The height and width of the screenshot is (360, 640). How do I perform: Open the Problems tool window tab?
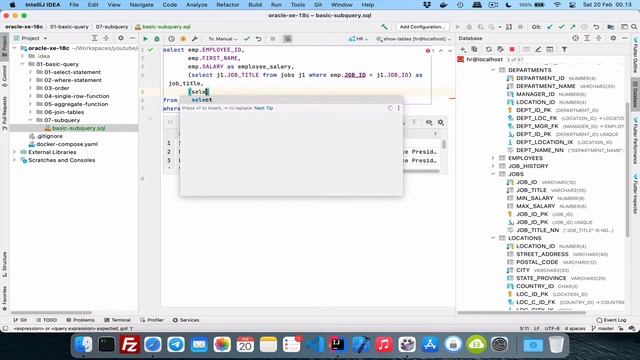pos(80,320)
